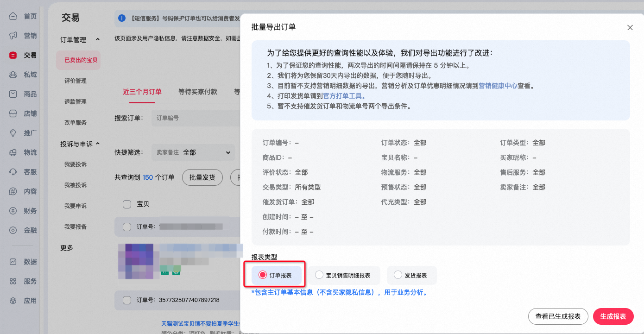Open 退款管理 in the side menu
This screenshot has width=644, height=334.
(76, 102)
